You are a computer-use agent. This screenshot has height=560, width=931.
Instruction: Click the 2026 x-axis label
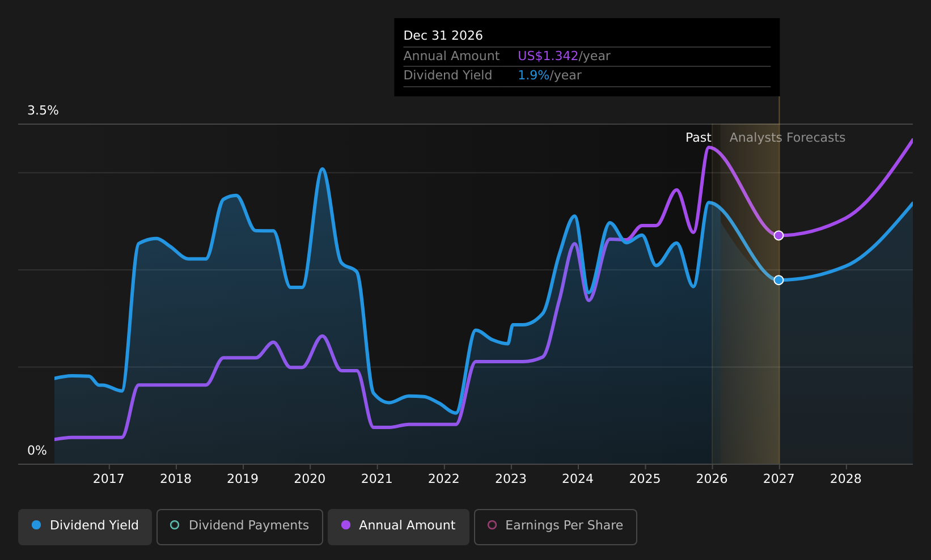pyautogui.click(x=712, y=479)
